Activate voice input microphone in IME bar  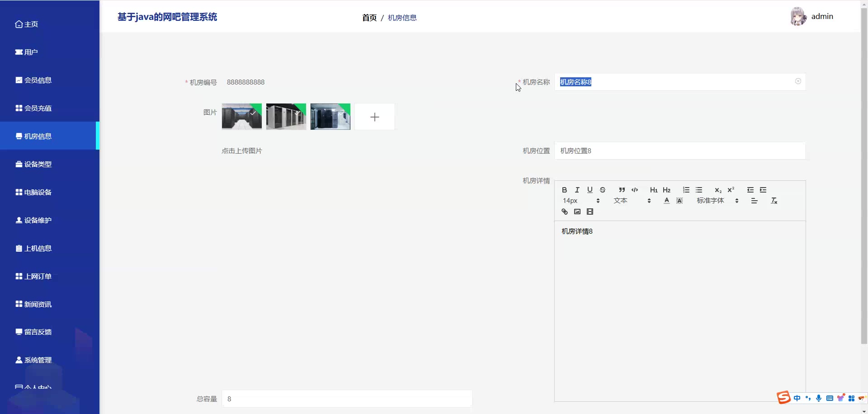[x=819, y=398]
